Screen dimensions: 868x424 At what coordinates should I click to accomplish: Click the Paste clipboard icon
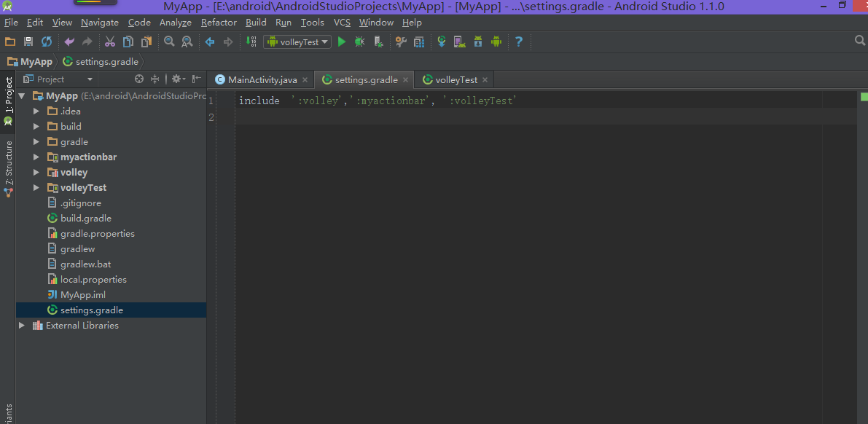coord(146,42)
